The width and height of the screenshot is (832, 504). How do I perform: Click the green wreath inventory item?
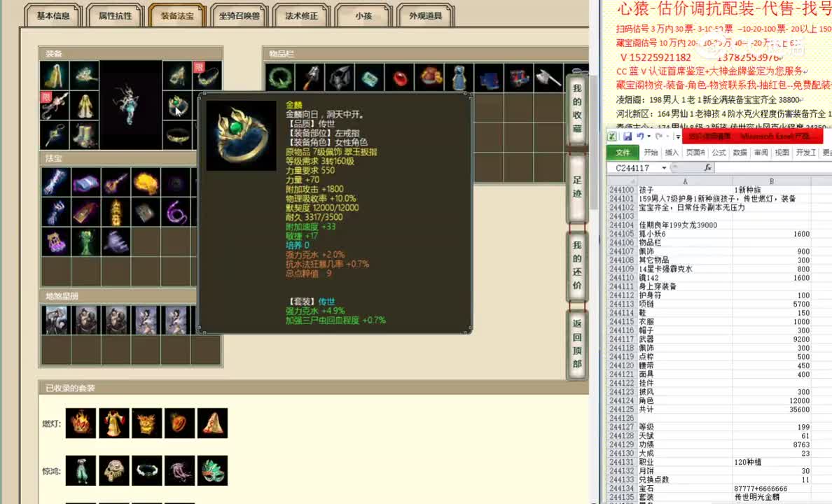pyautogui.click(x=279, y=78)
